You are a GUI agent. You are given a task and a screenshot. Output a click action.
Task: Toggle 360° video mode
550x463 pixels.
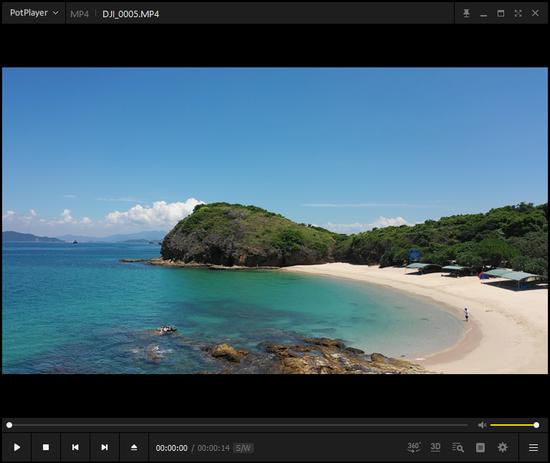pos(414,447)
